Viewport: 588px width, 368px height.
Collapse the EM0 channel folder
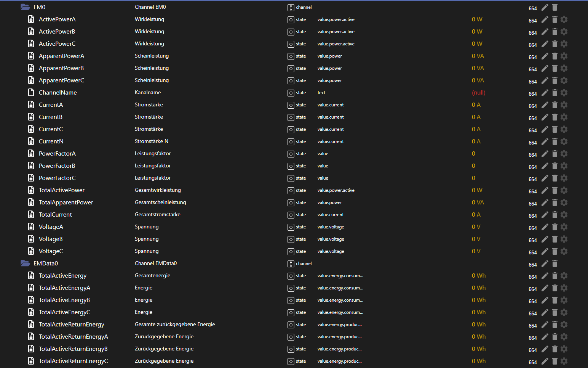pos(25,7)
